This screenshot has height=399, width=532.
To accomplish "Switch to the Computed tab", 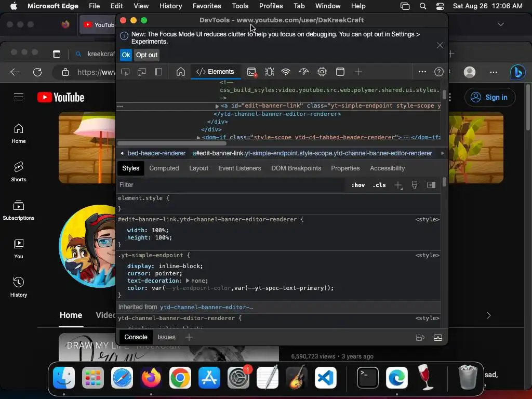I will 164,168.
